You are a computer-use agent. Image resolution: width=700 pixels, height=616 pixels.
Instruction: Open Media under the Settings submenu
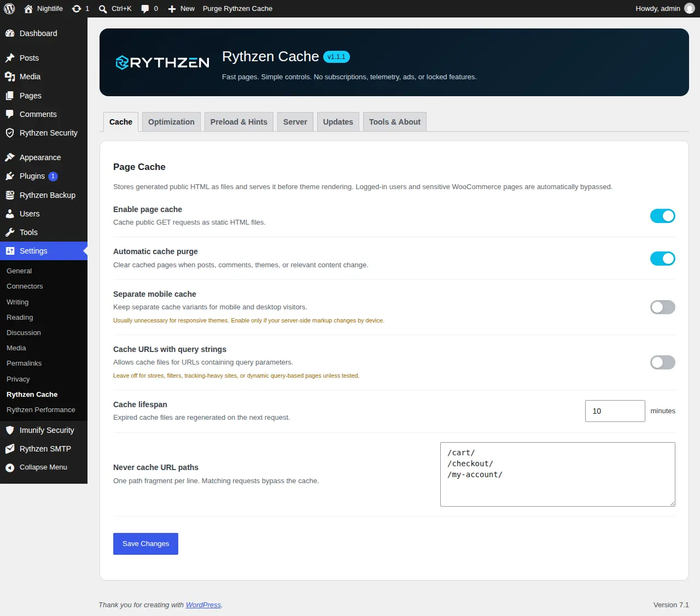16,348
